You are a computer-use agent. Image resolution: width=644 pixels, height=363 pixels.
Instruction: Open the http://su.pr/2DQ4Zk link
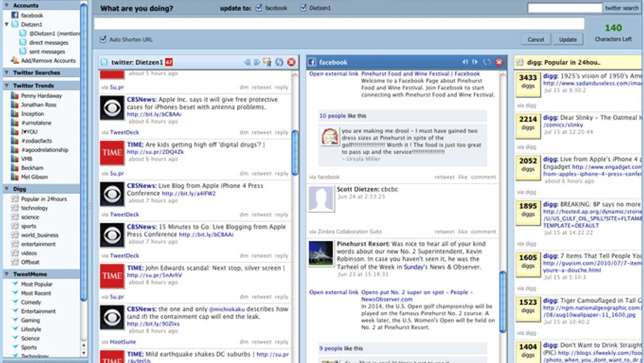[x=155, y=152]
